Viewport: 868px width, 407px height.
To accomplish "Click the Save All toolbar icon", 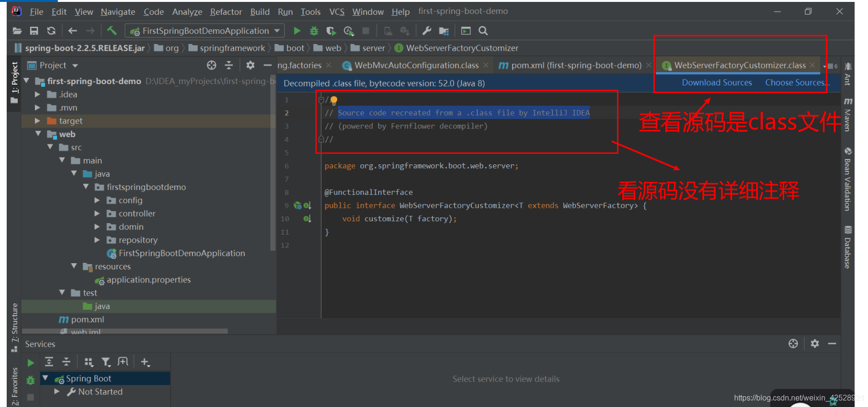I will pos(34,31).
